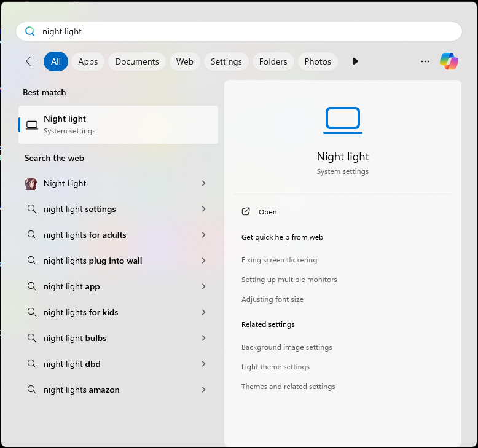The width and height of the screenshot is (478, 448).
Task: Expand chevron for 'night lights for adults'
Action: pos(203,235)
